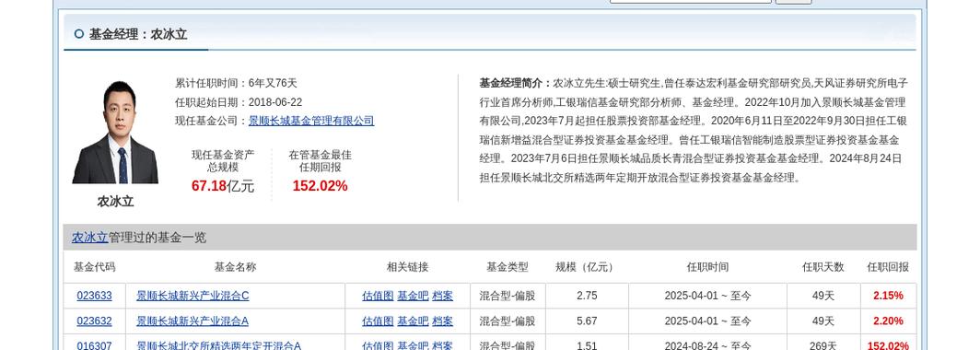
Task: Click the 任职回报 column header
Action: (x=888, y=267)
